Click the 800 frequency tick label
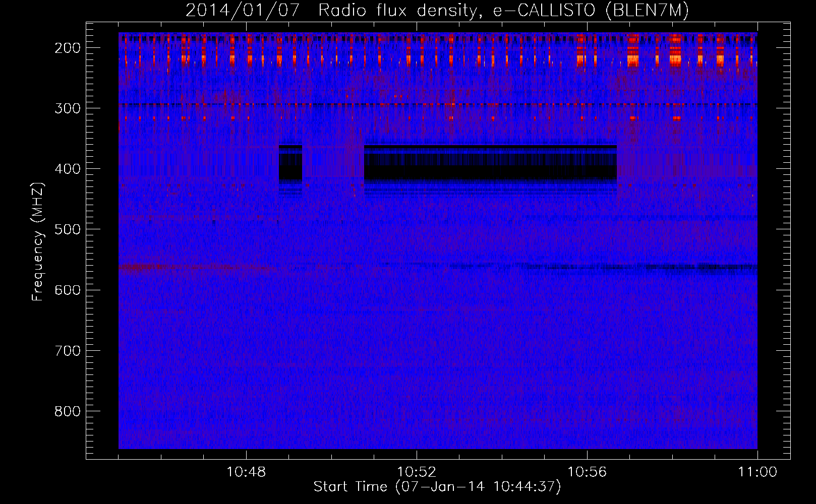Image resolution: width=816 pixels, height=504 pixels. point(68,411)
